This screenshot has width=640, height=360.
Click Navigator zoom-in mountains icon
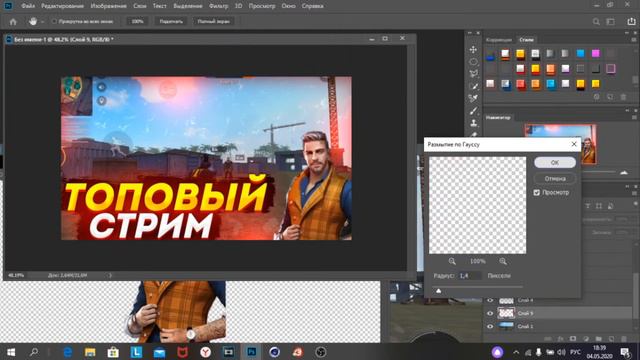tap(624, 173)
